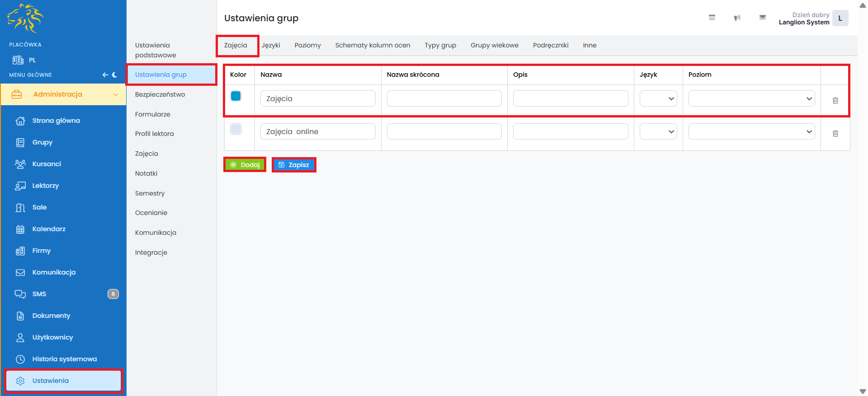Click the archive box icon in header
868x396 pixels.
click(x=712, y=18)
